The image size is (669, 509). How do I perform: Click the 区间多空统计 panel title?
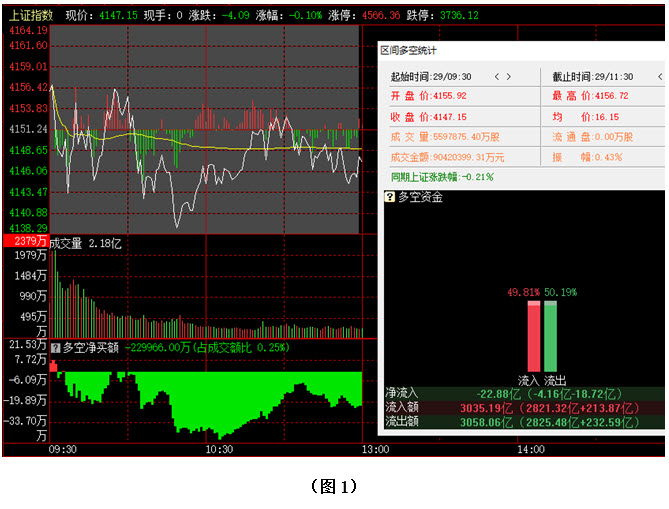coord(408,50)
